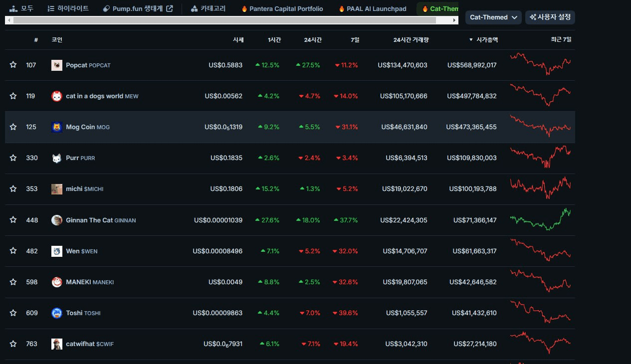
Task: Toggle favorite star for Popcat
Action: coord(13,65)
